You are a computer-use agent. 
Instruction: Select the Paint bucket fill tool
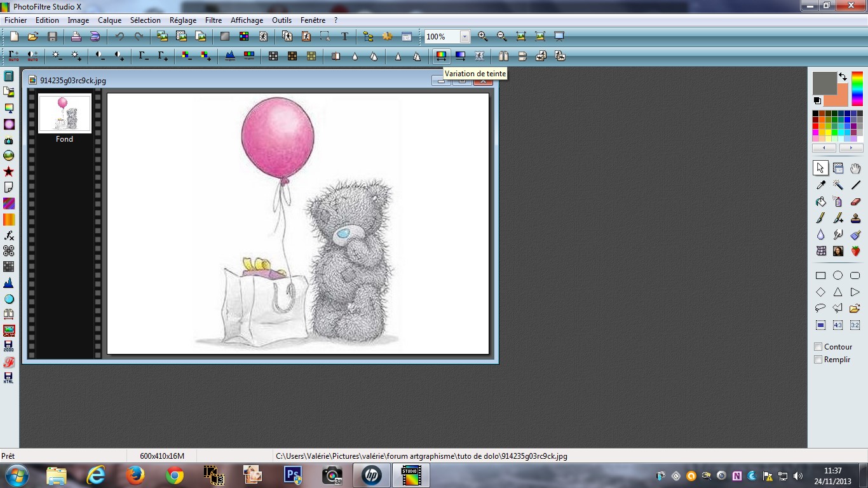[x=820, y=202]
